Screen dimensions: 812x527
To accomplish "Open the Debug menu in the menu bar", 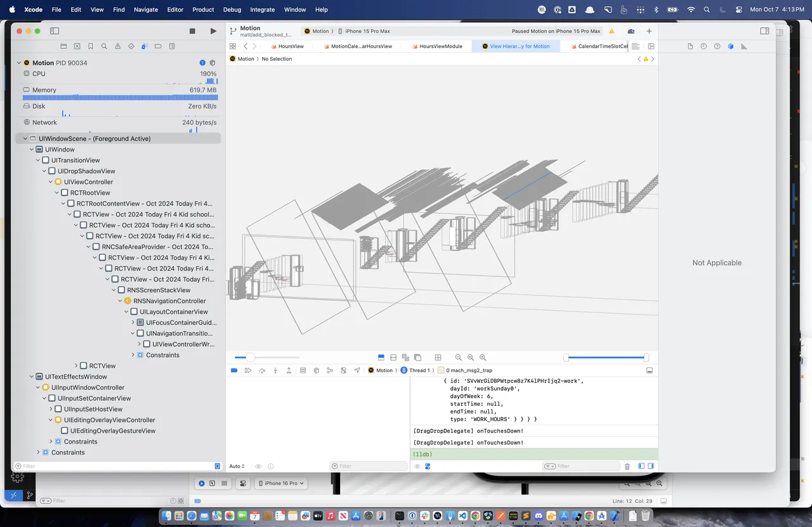I will tap(232, 10).
